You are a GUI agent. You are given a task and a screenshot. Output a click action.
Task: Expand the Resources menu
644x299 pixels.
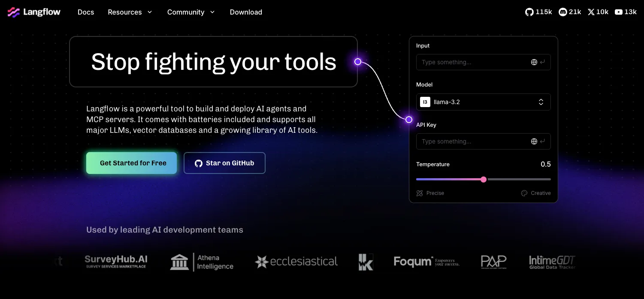click(130, 12)
